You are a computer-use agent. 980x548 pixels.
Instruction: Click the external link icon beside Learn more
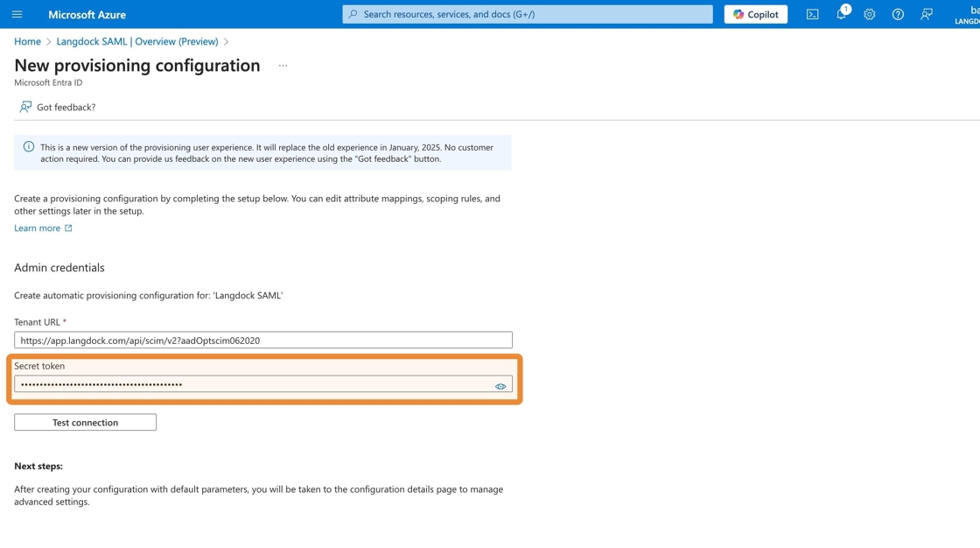click(68, 228)
